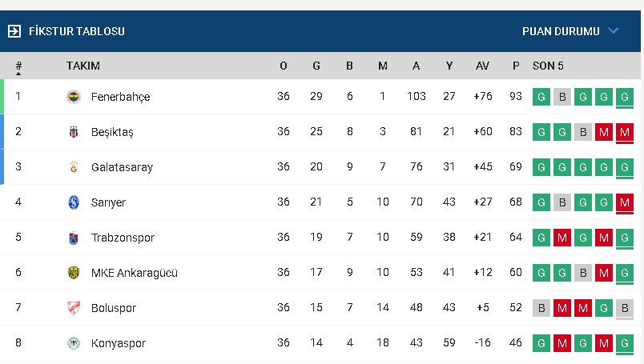Click Fenerbahçe's most recent result badge

(x=625, y=97)
